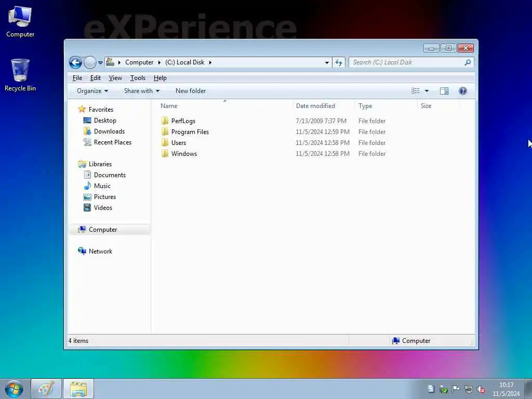Click the Users folder name
The image size is (532, 399).
(x=179, y=142)
